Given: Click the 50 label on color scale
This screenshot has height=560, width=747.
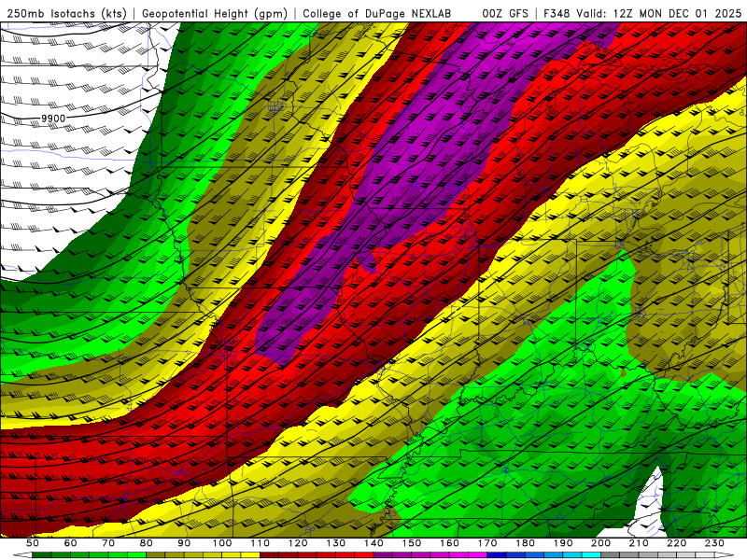Looking at the screenshot, I should click(33, 543).
